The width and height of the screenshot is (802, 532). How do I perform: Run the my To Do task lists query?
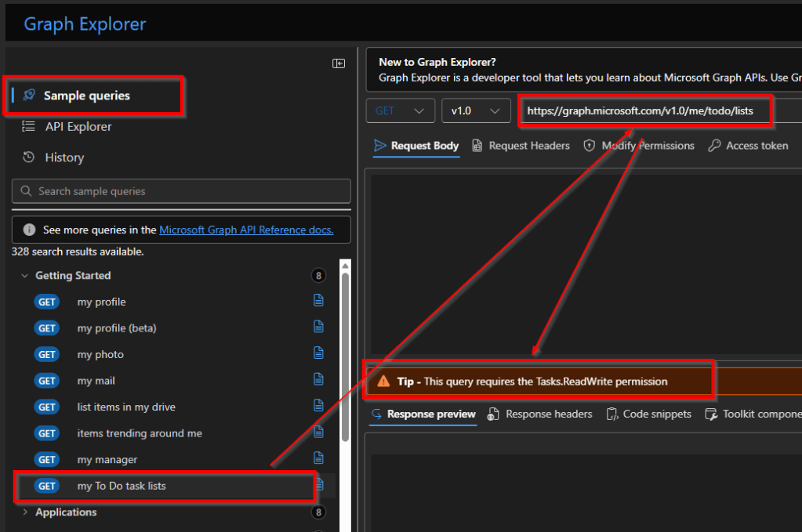122,486
